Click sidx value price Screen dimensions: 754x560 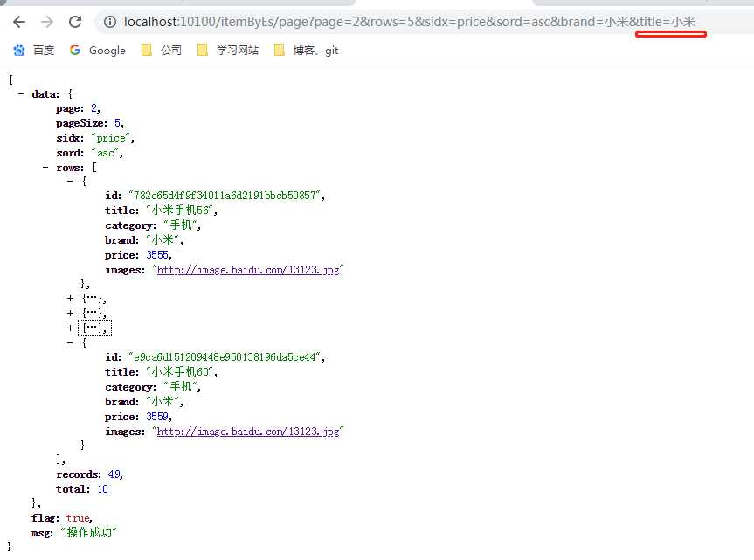click(x=111, y=138)
